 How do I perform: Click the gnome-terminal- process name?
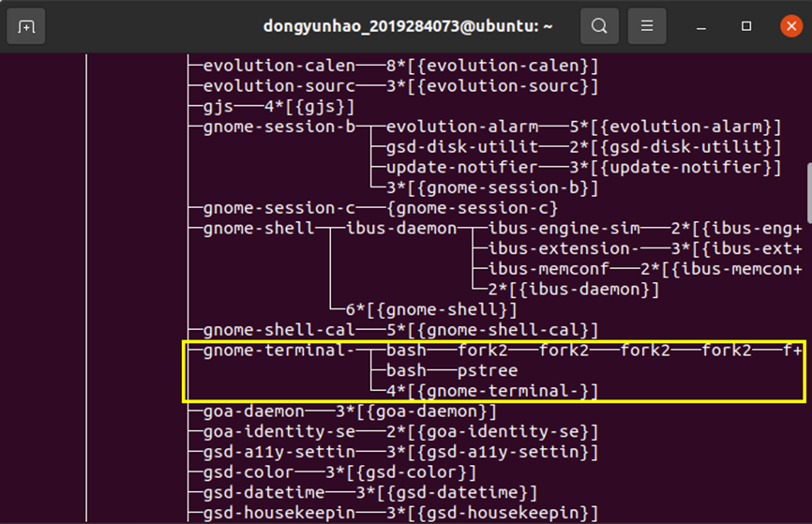[279, 350]
